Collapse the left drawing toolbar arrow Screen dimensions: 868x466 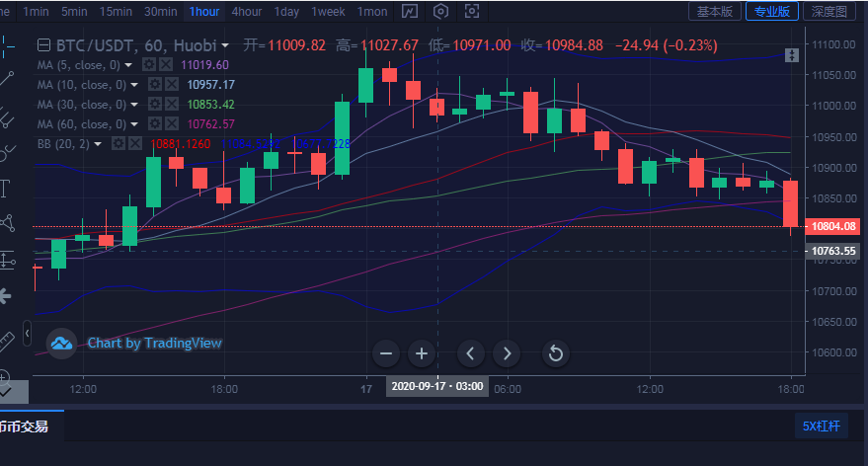click(x=27, y=333)
